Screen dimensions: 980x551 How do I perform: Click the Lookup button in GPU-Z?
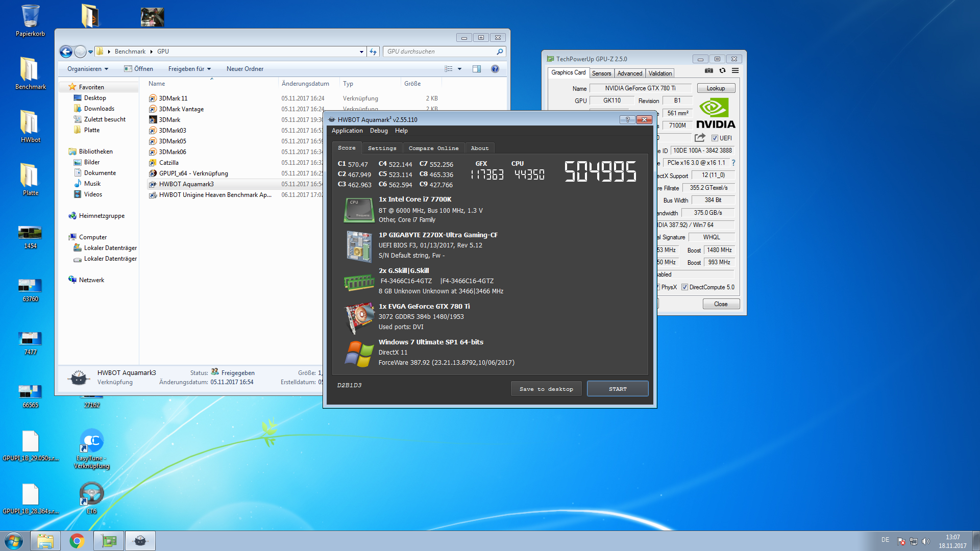point(716,88)
